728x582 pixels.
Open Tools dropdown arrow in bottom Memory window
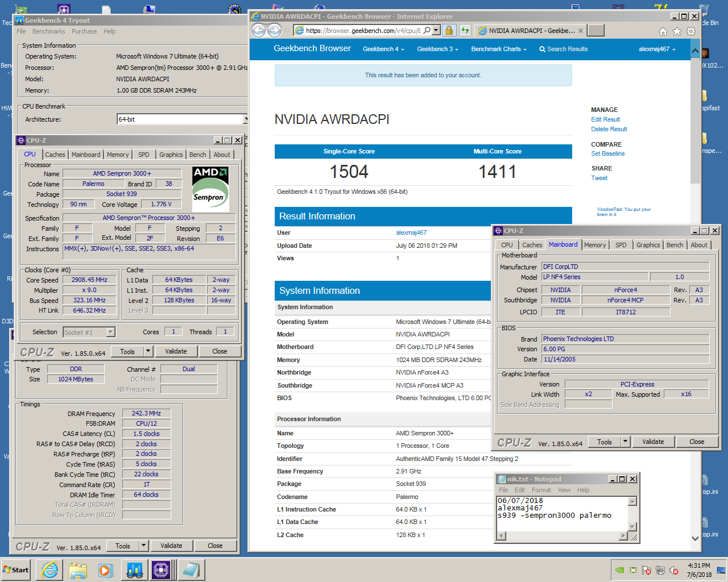click(x=143, y=546)
